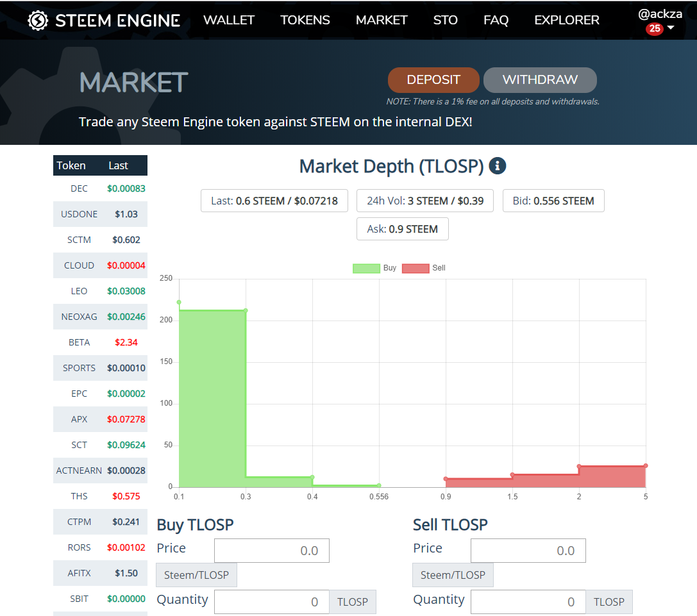Click the 24h Vol info box
Viewport: 697px width, 616px height.
(425, 201)
